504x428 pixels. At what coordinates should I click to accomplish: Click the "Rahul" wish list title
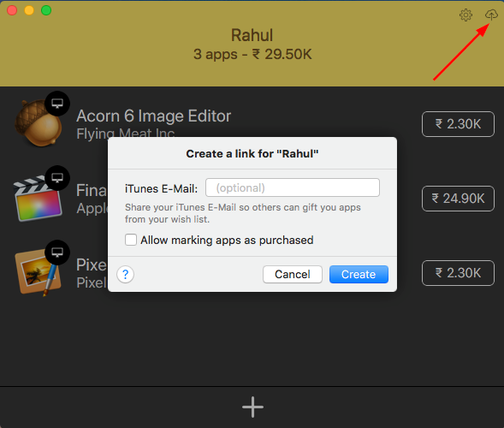[x=252, y=35]
